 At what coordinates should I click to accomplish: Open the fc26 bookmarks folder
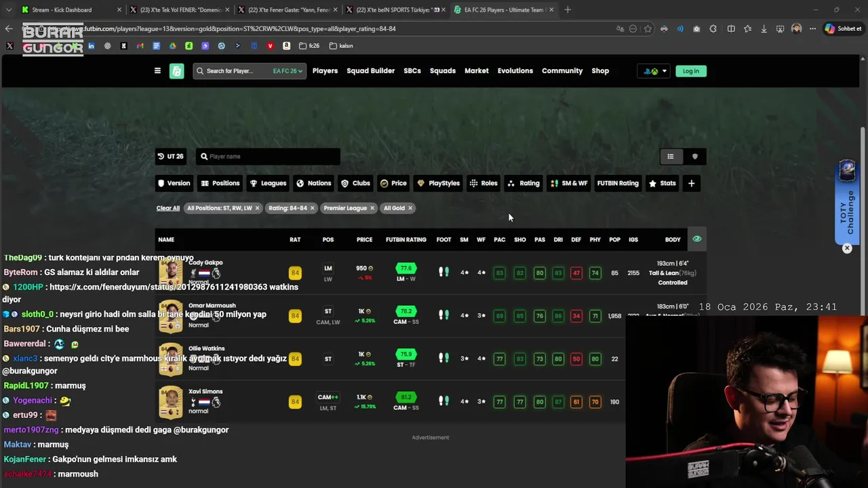click(x=310, y=46)
